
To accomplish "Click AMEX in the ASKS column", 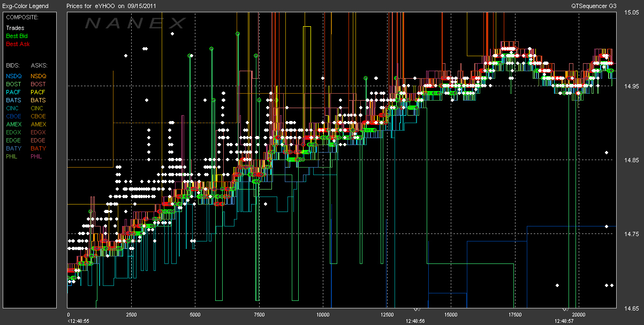I will [38, 124].
